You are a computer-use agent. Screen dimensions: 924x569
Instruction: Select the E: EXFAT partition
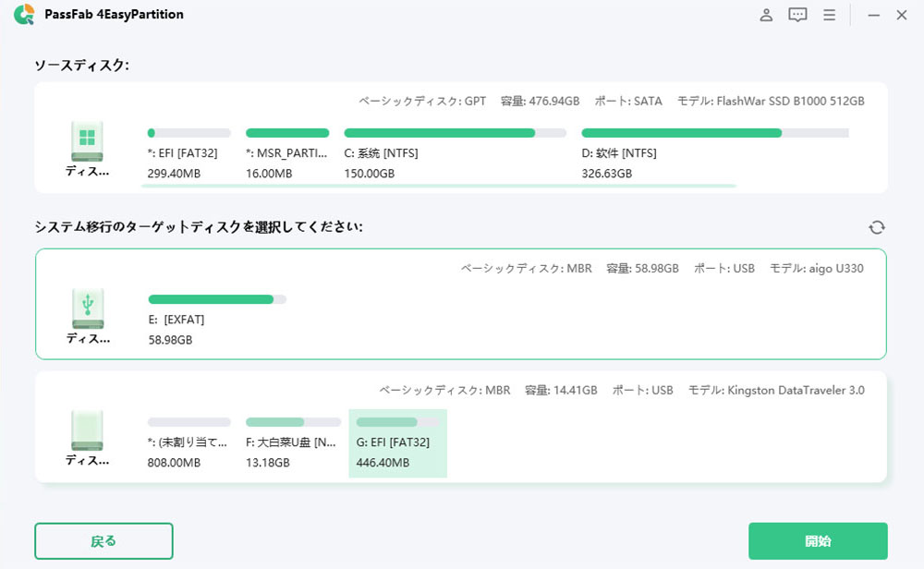pos(216,320)
